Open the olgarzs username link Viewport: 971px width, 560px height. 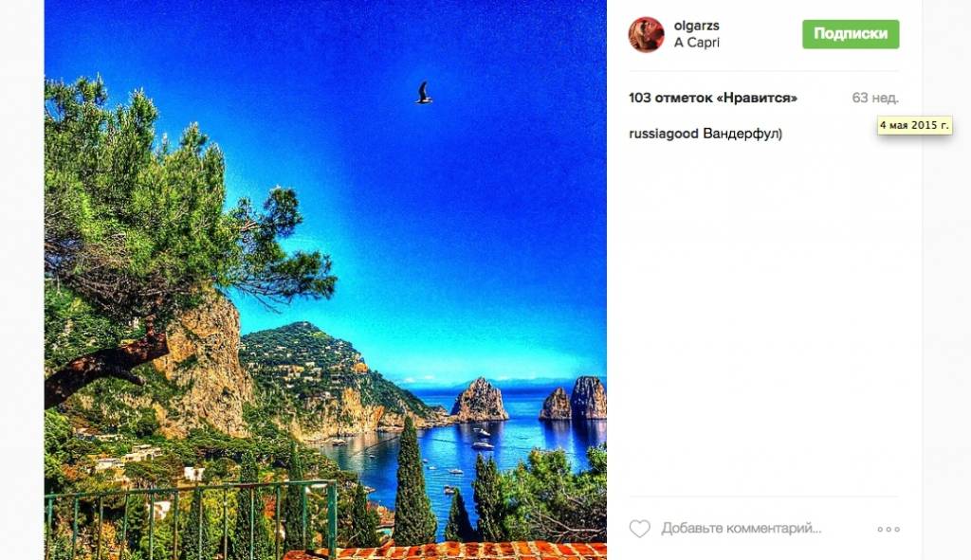click(696, 26)
